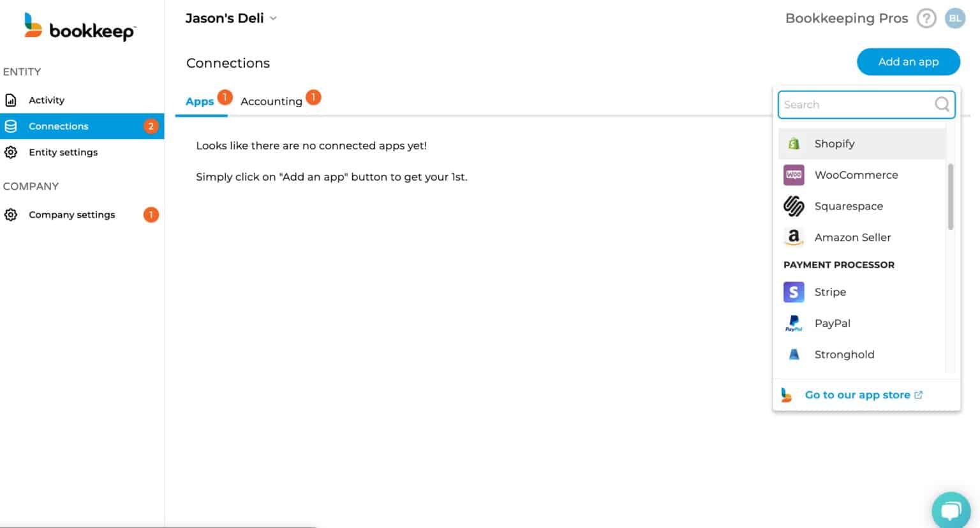Choose the Squarespace logo icon
The height and width of the screenshot is (528, 980).
click(794, 206)
